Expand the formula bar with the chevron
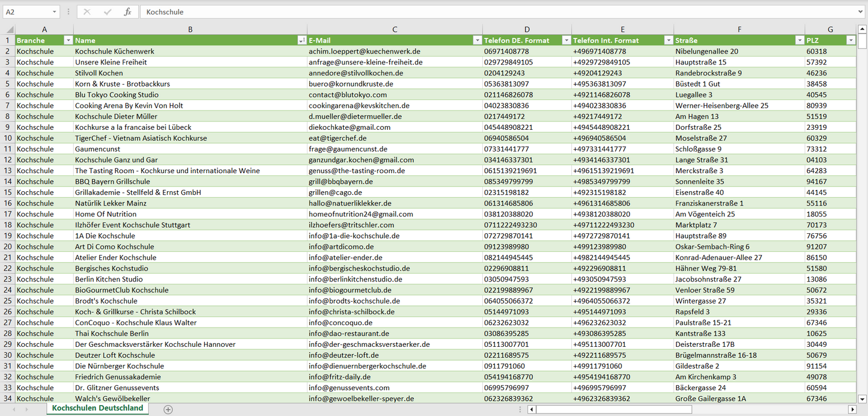 pos(861,12)
